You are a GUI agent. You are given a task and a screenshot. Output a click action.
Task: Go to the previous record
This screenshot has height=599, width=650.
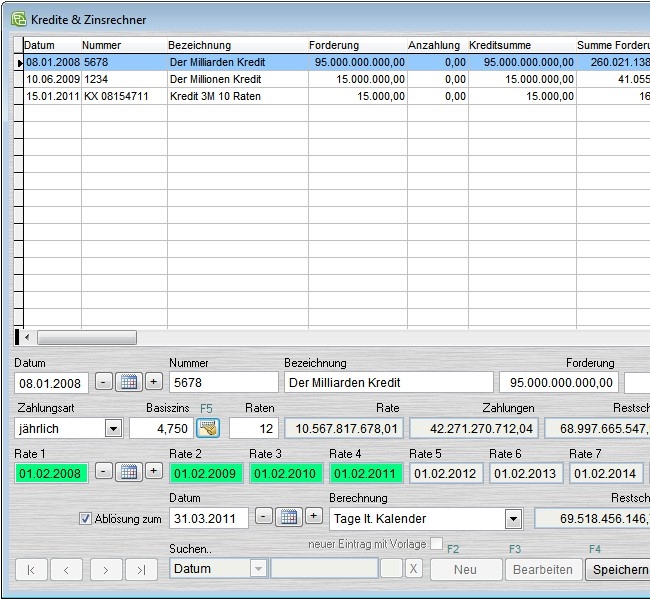click(66, 569)
